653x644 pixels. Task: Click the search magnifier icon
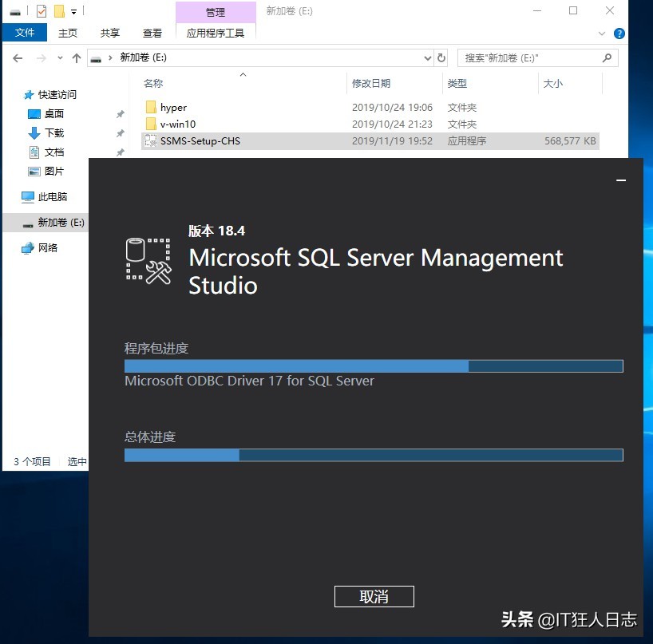coord(607,58)
